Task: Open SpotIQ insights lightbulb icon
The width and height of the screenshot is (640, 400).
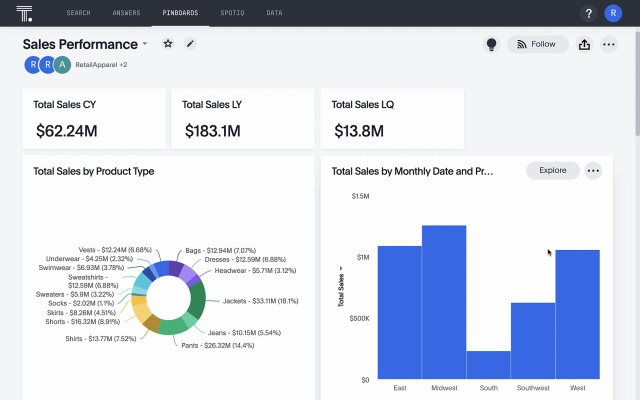Action: point(491,44)
